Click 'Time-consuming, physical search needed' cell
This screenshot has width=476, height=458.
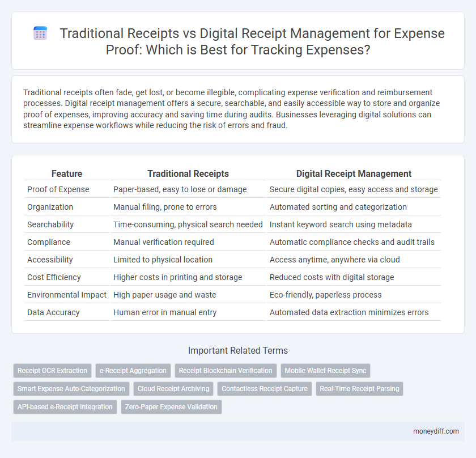point(188,224)
